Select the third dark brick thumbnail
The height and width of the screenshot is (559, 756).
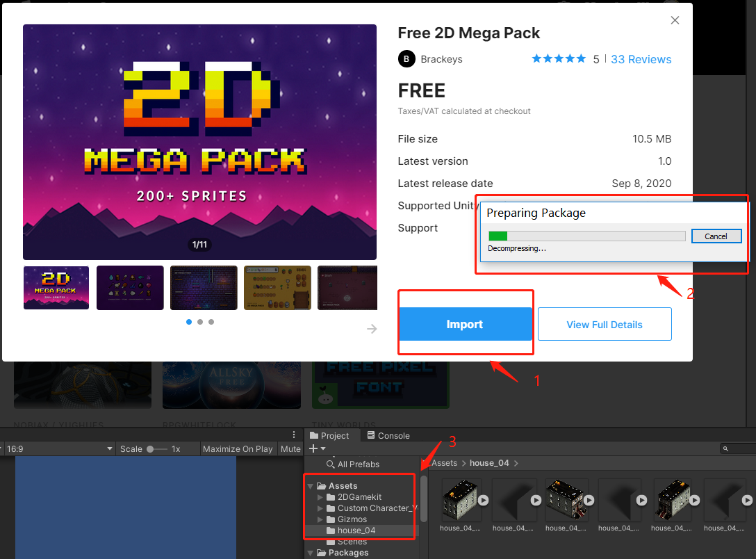[204, 287]
